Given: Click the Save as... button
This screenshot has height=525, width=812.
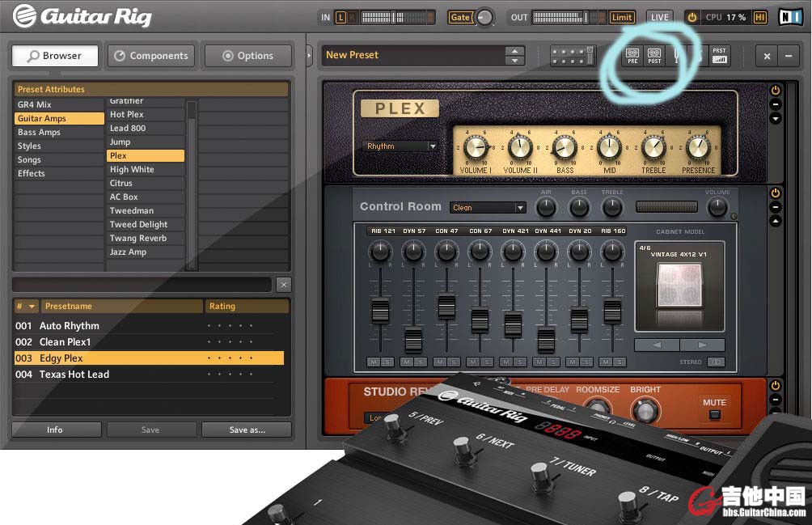Looking at the screenshot, I should point(247,430).
